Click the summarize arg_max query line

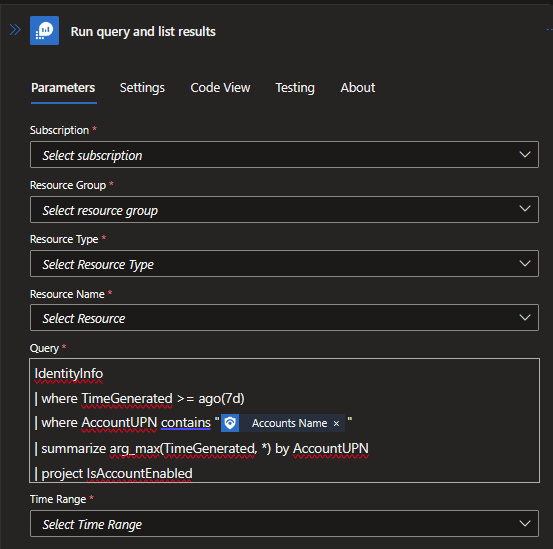201,449
